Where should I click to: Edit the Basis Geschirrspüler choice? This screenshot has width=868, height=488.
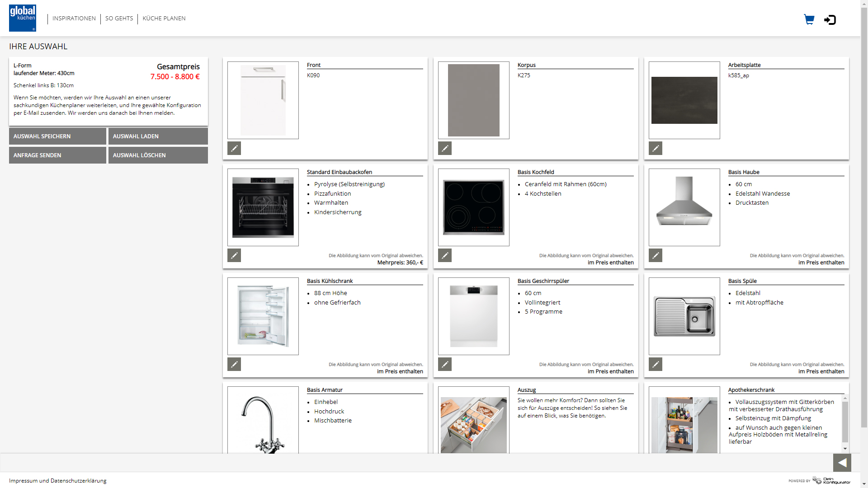(445, 364)
